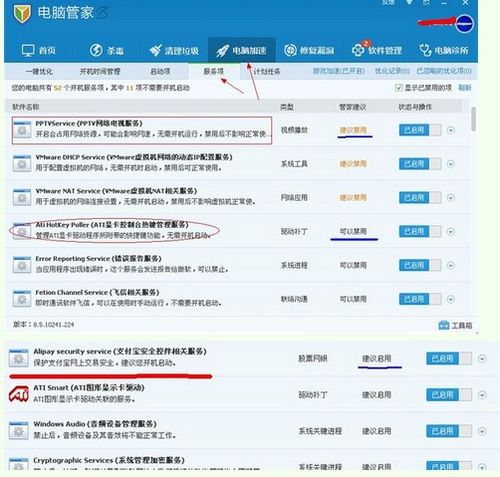Toggle 已启用 switch for Fetion Channel Service
This screenshot has height=477, width=500.
[x=420, y=299]
